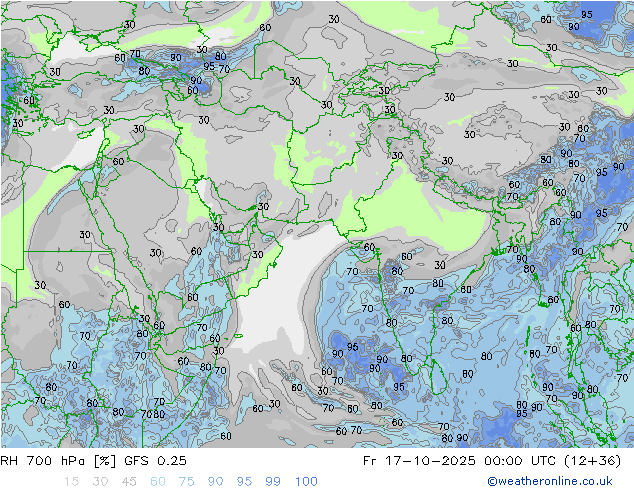
Task: Click the 'RH 700 hPa [%]' map title
Action: pos(59,461)
